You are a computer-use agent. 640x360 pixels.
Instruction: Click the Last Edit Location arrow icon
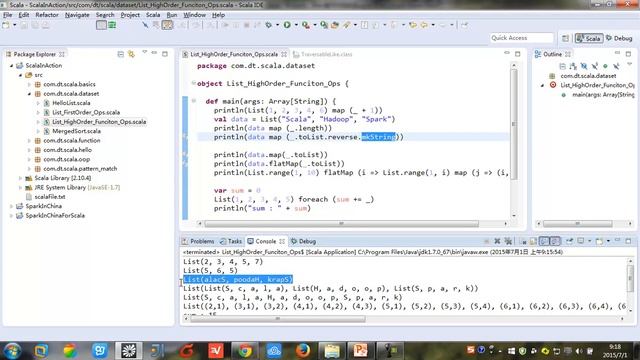(x=413, y=25)
